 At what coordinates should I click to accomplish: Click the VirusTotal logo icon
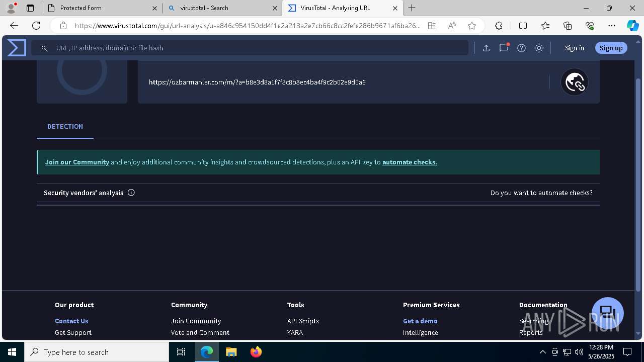click(x=17, y=48)
